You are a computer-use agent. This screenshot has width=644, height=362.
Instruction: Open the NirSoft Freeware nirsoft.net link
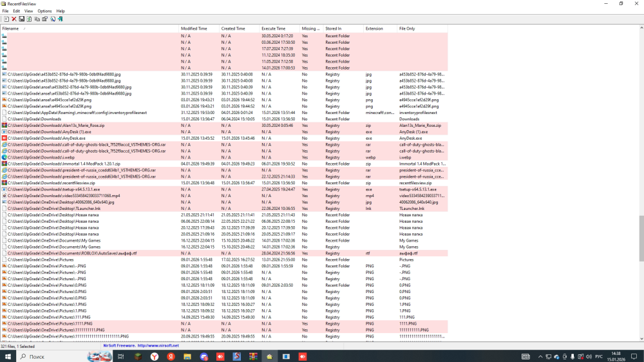141,346
